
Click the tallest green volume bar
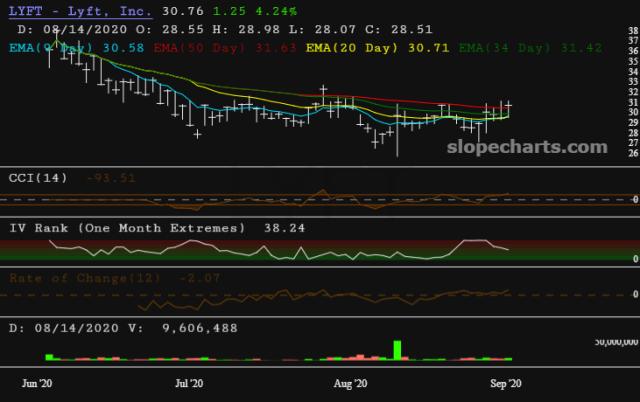click(x=397, y=350)
